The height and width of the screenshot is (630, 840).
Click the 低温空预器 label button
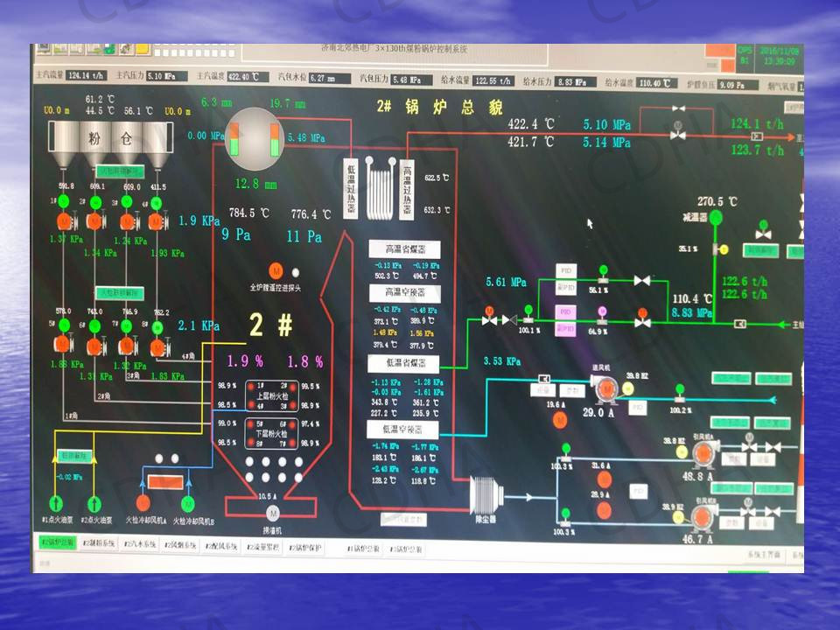click(x=402, y=430)
